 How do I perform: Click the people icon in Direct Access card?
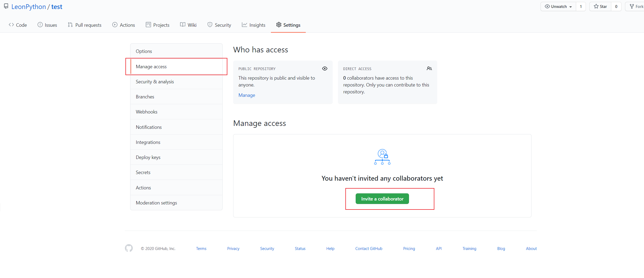coord(429,69)
